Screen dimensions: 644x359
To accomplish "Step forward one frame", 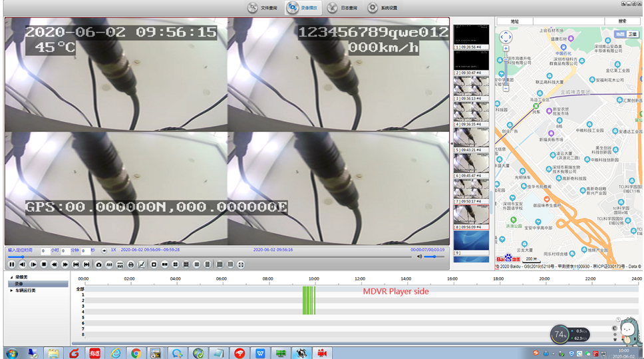I will coord(33,264).
